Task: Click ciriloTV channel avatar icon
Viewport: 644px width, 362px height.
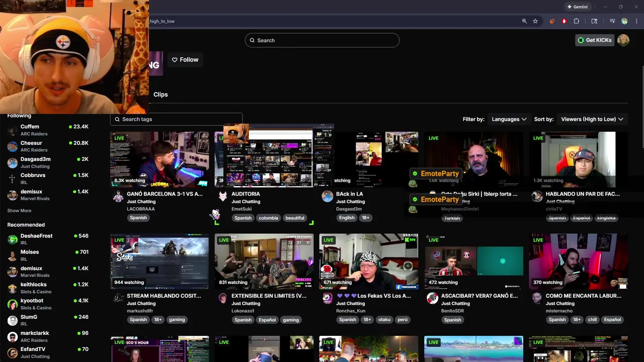Action: [x=537, y=197]
